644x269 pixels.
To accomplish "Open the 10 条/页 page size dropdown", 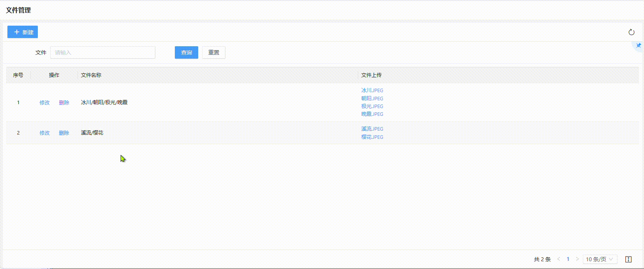I will pos(599,259).
